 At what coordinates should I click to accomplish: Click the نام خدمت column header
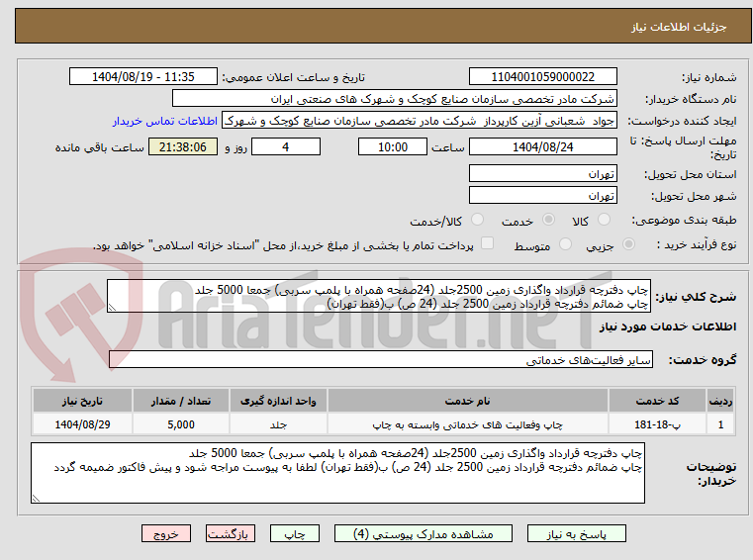pyautogui.click(x=467, y=401)
